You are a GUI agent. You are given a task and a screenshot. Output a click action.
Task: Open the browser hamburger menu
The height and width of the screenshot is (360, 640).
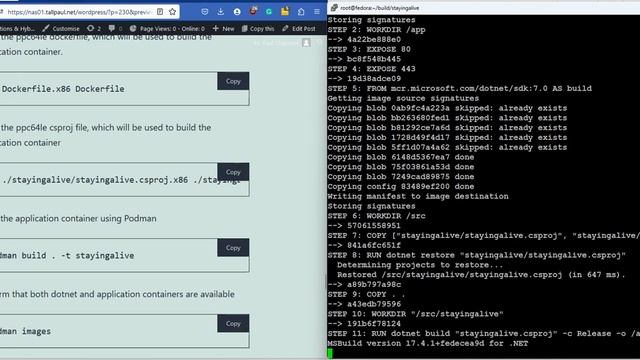tap(317, 12)
